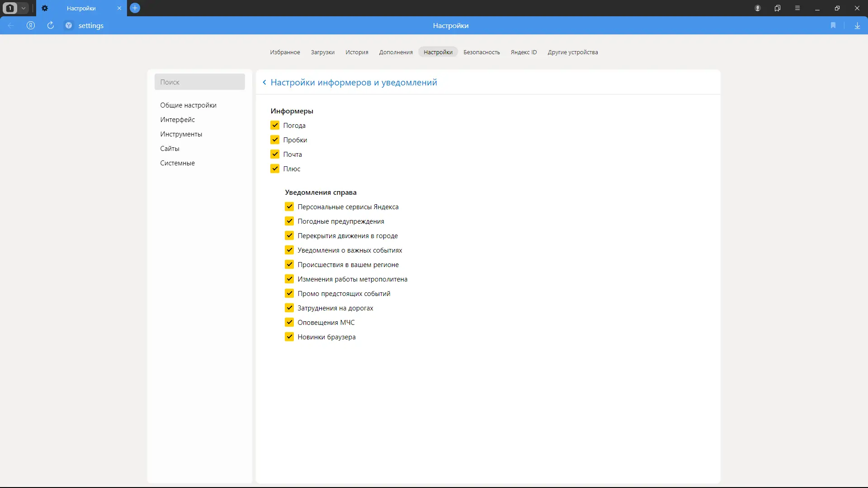Disable Оповещения МЧС notifications

pos(289,322)
